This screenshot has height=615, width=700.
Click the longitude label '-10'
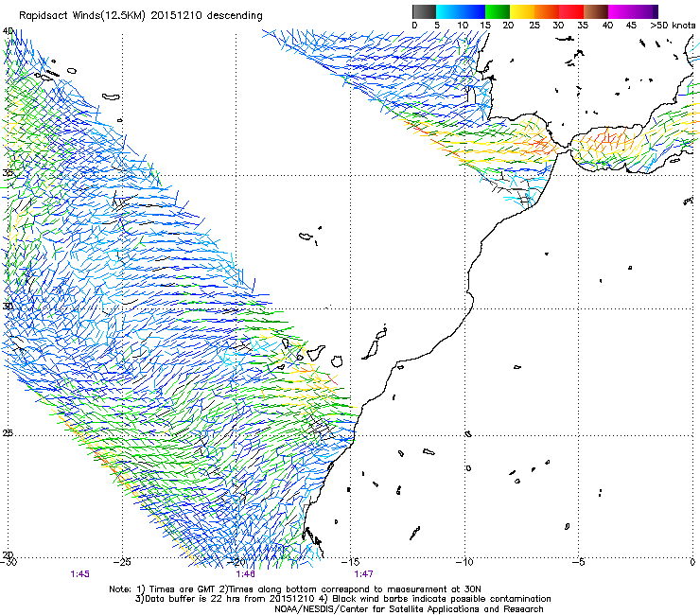click(x=464, y=562)
